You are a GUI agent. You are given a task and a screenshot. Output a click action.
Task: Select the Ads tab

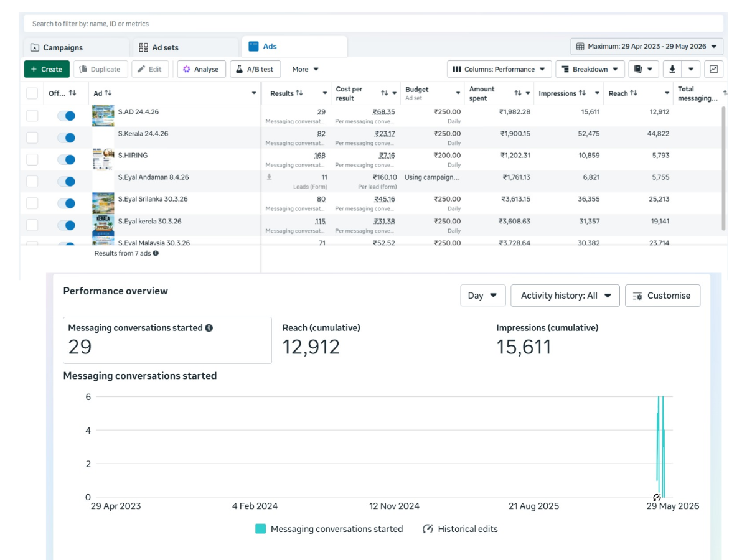click(x=294, y=47)
